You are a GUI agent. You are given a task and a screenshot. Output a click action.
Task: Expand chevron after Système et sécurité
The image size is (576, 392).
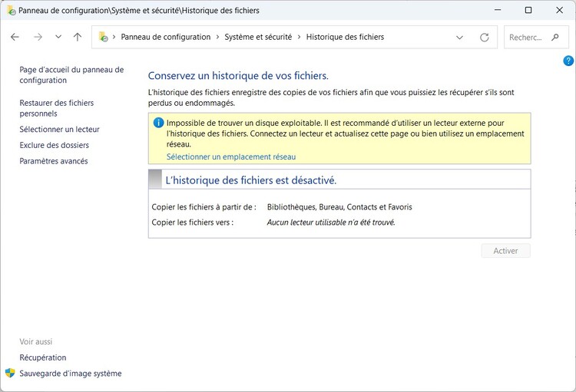pyautogui.click(x=299, y=37)
